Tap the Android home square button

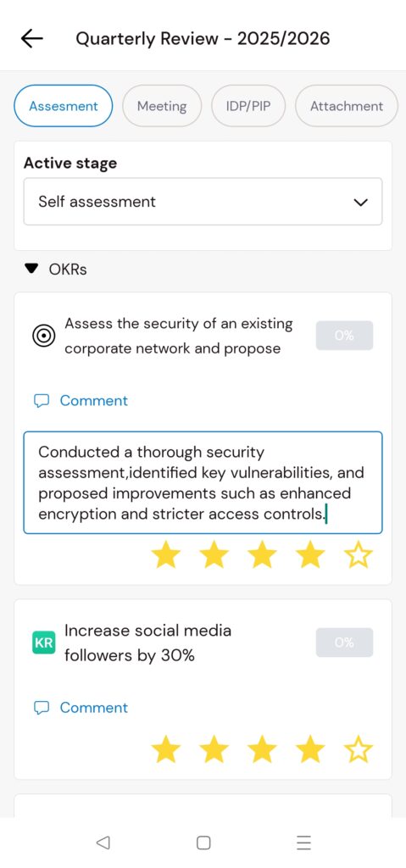pyautogui.click(x=203, y=843)
